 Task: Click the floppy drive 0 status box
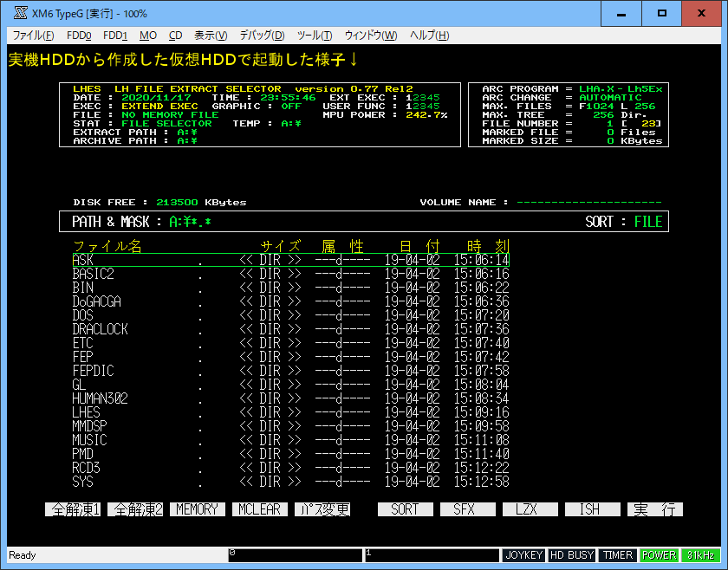[x=295, y=555]
